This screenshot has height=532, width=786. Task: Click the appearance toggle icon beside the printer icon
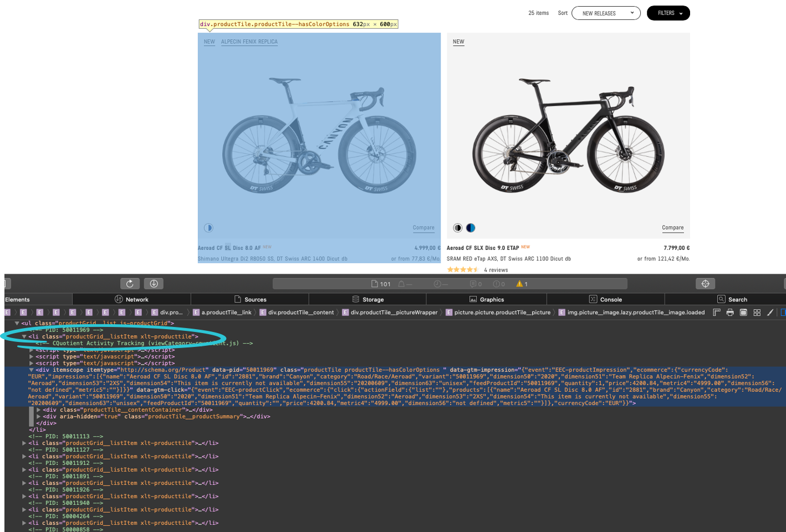pos(743,313)
